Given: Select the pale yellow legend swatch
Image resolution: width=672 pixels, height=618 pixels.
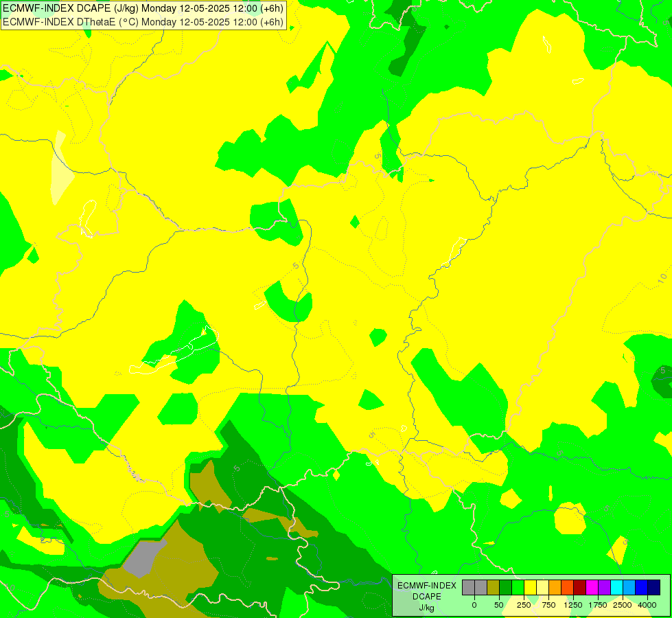Looking at the screenshot, I should 543,588.
